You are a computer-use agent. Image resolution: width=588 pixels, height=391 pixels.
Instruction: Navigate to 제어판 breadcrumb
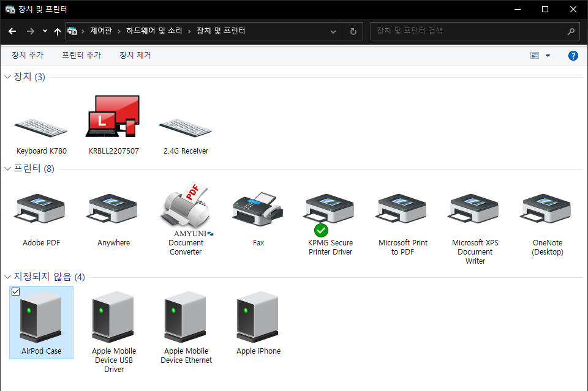coord(101,31)
